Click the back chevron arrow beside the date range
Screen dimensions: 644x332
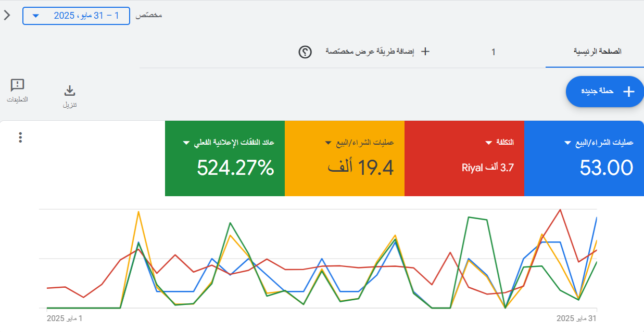coord(7,15)
